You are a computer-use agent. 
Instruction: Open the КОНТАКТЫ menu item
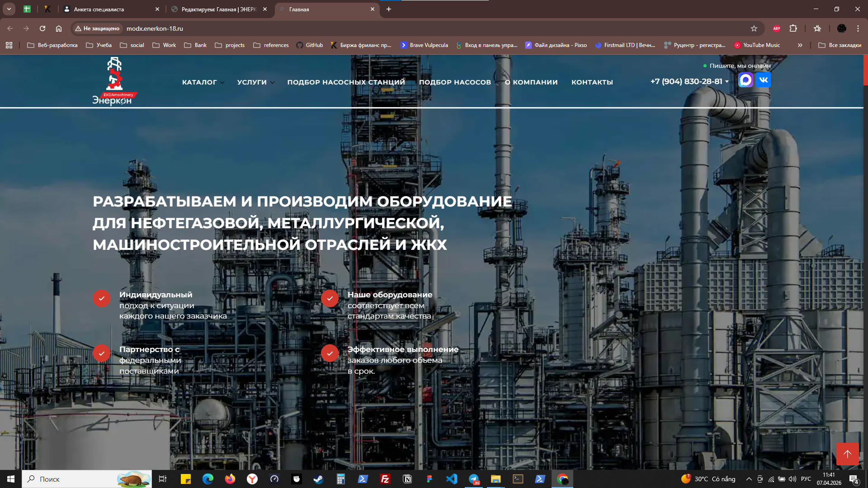point(592,82)
